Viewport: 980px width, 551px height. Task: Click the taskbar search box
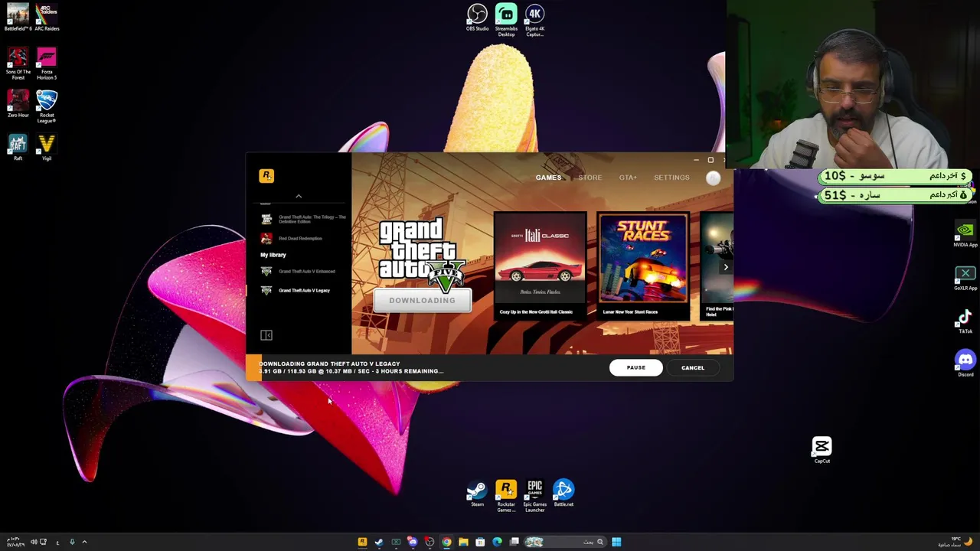565,542
